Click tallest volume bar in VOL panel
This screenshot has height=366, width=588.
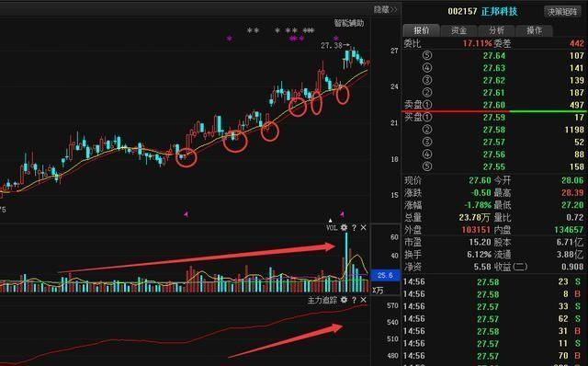(346, 262)
